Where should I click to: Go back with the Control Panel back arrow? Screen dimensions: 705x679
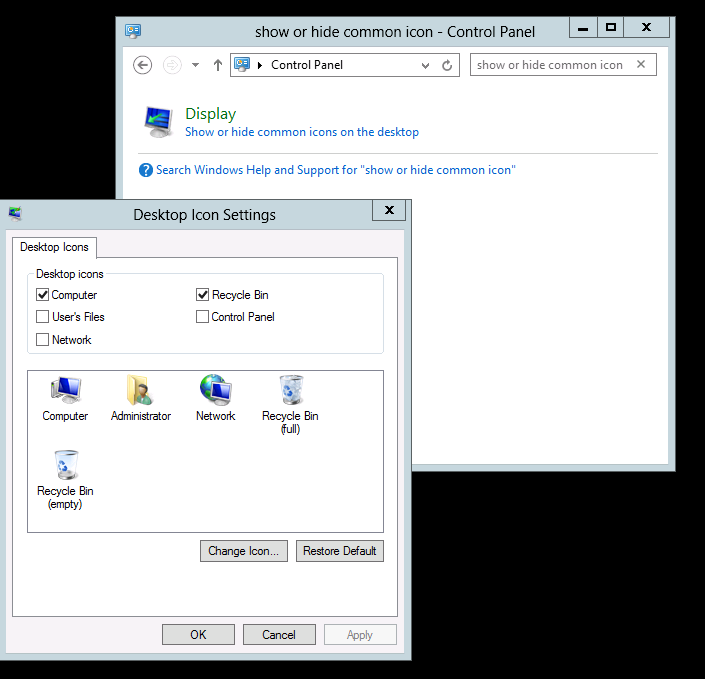coord(143,65)
